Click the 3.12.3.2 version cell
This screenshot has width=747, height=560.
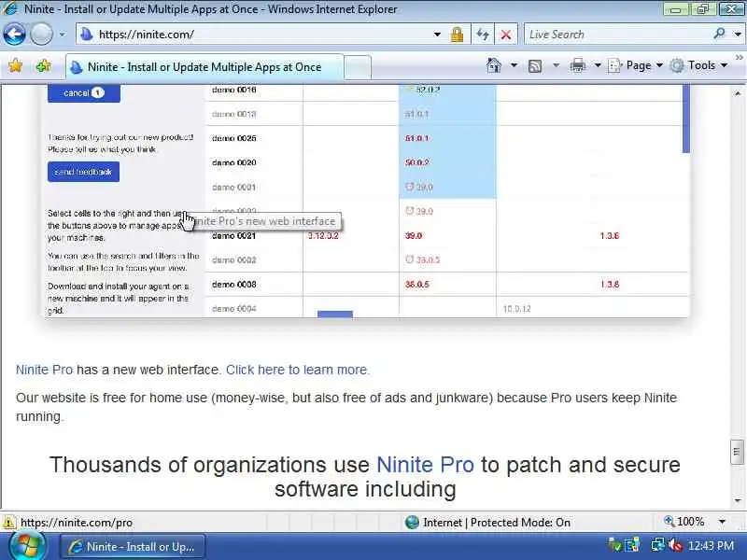pos(323,236)
